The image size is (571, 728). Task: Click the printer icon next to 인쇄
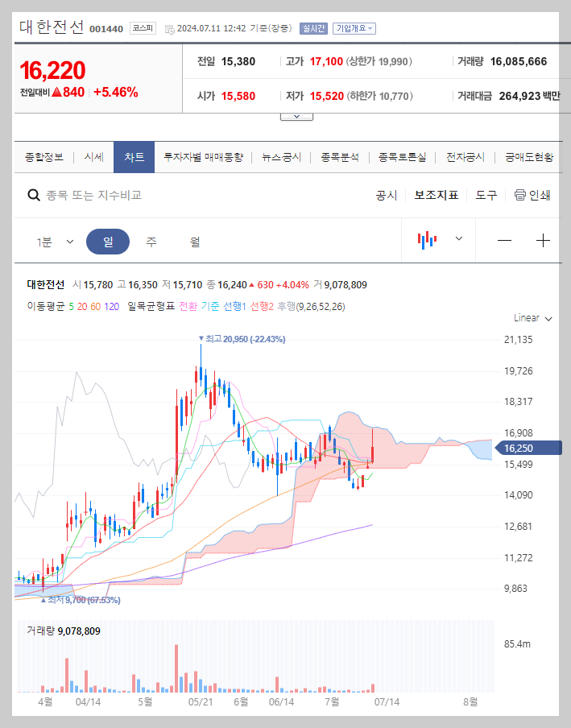click(520, 195)
